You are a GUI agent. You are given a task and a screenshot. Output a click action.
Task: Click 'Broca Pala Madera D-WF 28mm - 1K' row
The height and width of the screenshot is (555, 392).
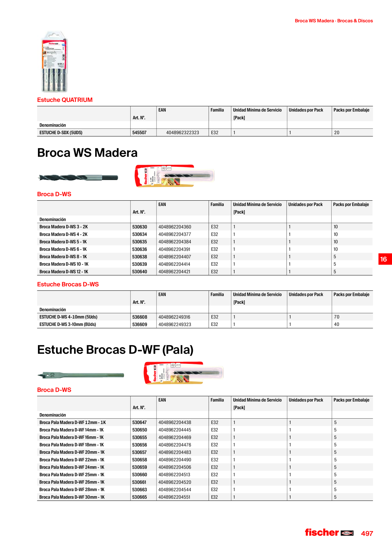click(x=205, y=490)
